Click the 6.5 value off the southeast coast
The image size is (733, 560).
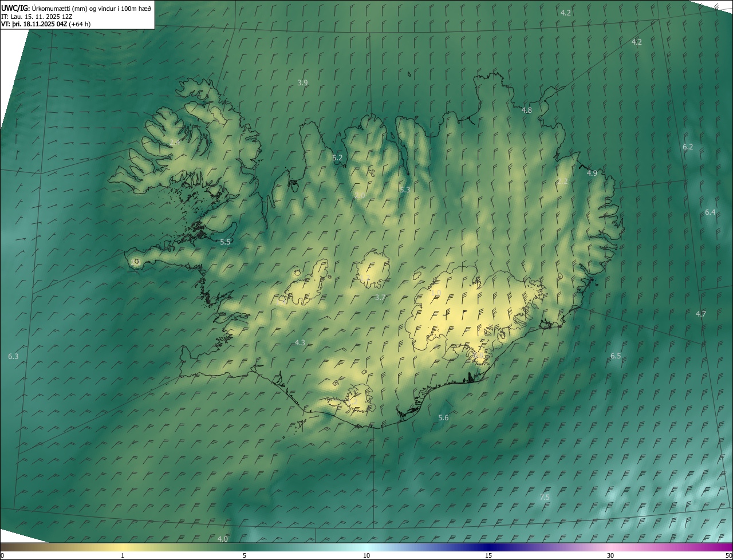(616, 356)
